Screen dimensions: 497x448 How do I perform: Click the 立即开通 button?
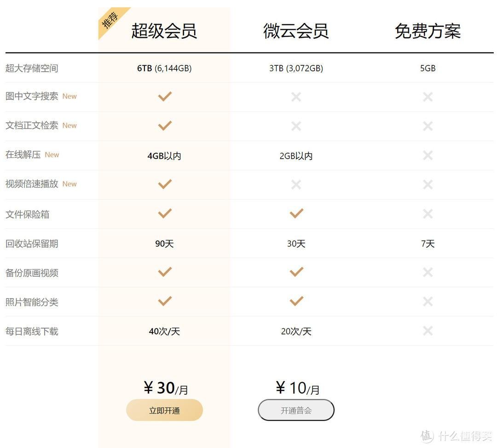tap(164, 410)
